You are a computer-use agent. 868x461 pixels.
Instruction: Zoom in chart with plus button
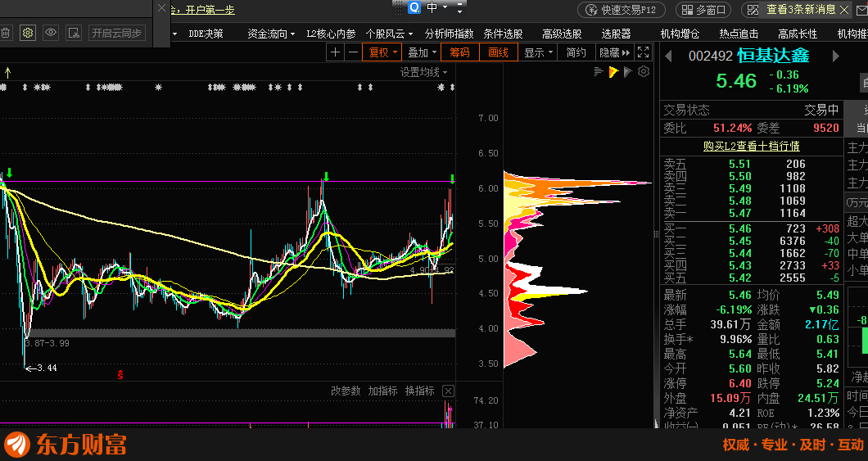(x=335, y=52)
